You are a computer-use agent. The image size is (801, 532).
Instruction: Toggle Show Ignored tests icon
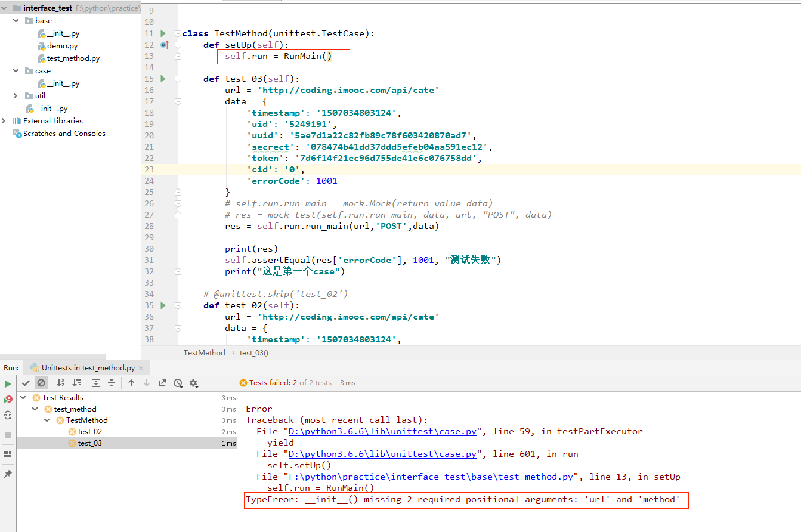pos(41,383)
